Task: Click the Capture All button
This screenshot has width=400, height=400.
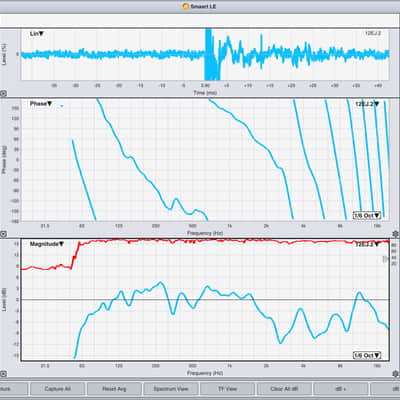Action: pos(57,389)
